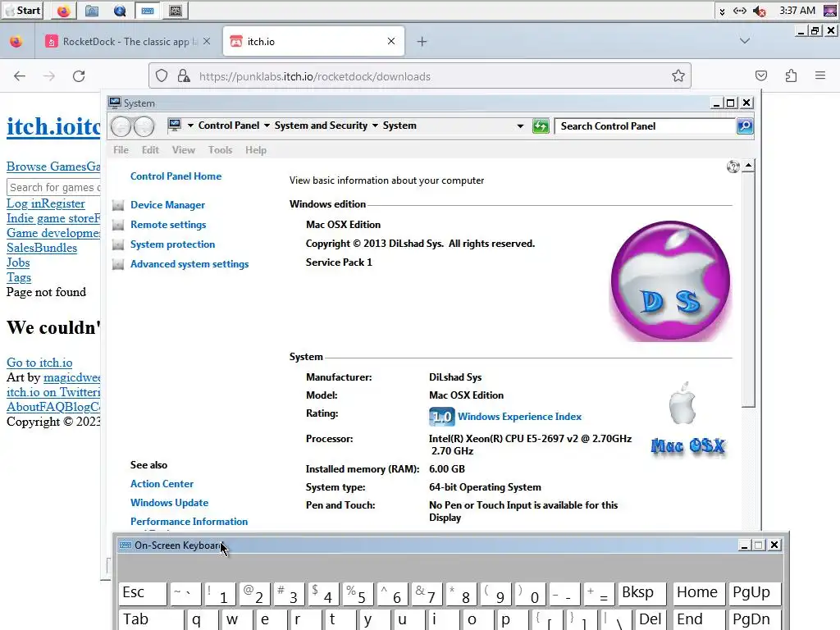Click the QuickTime-style Q taskbar icon

click(x=120, y=11)
